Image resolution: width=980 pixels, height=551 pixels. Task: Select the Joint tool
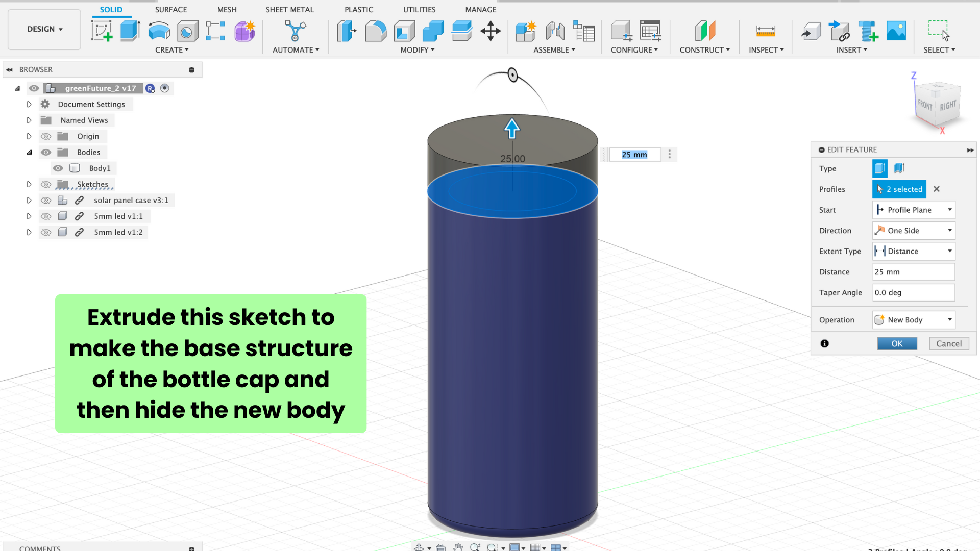(555, 31)
